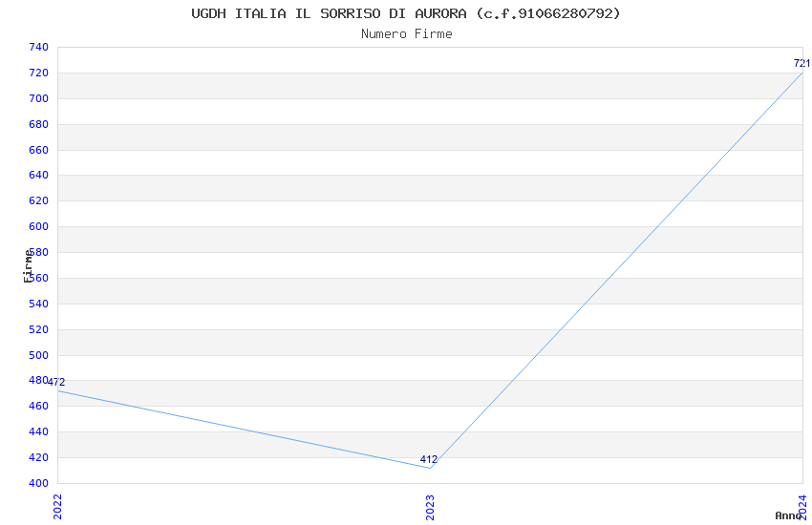Click the y-axis value 500
This screenshot has height=525, width=812.
(39, 355)
